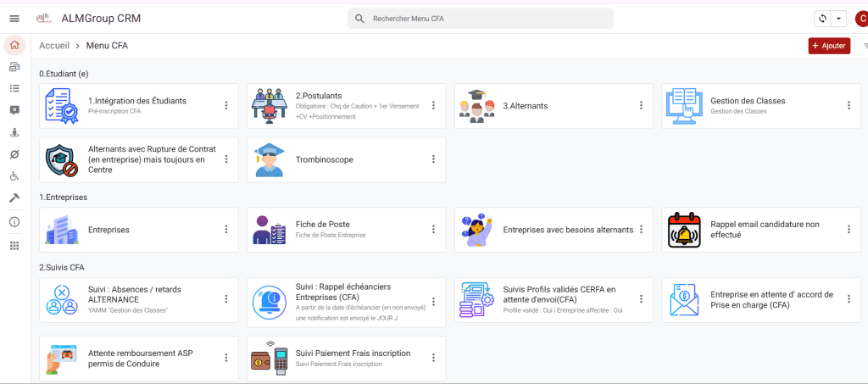The height and width of the screenshot is (384, 868).
Task: Click the Rechercher Menu CFA search field
Action: click(x=483, y=19)
